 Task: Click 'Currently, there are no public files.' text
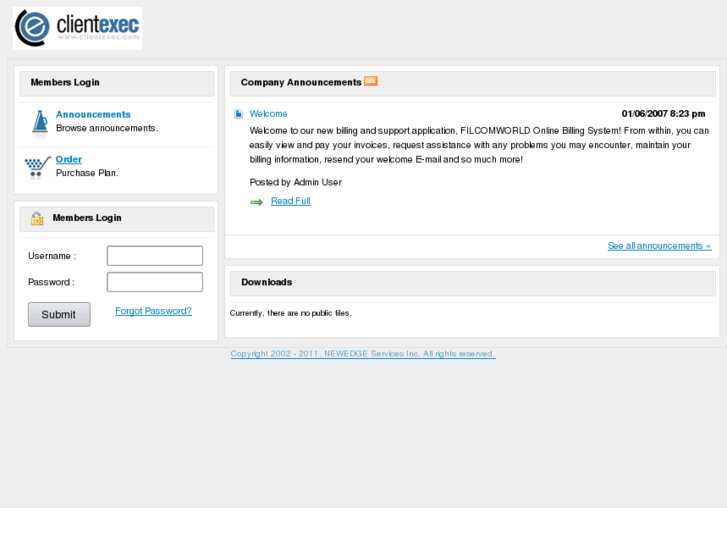291,313
